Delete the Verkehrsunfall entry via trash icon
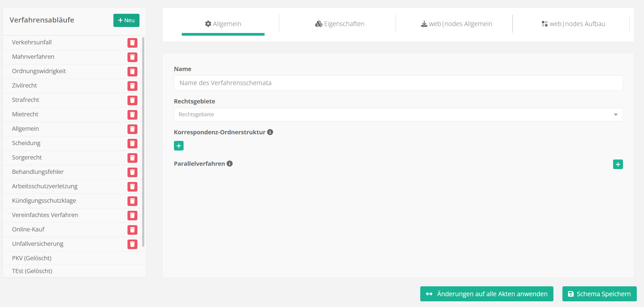 132,43
